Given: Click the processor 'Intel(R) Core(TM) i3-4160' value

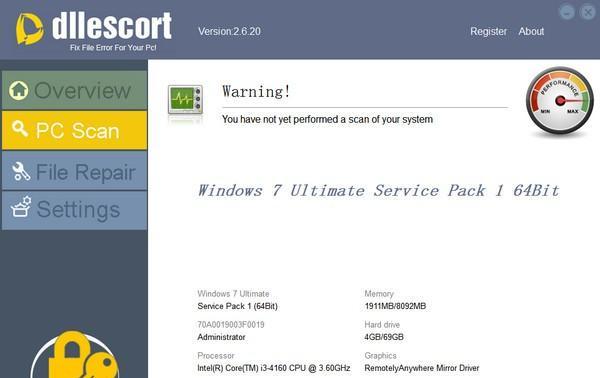Looking at the screenshot, I should 274,368.
